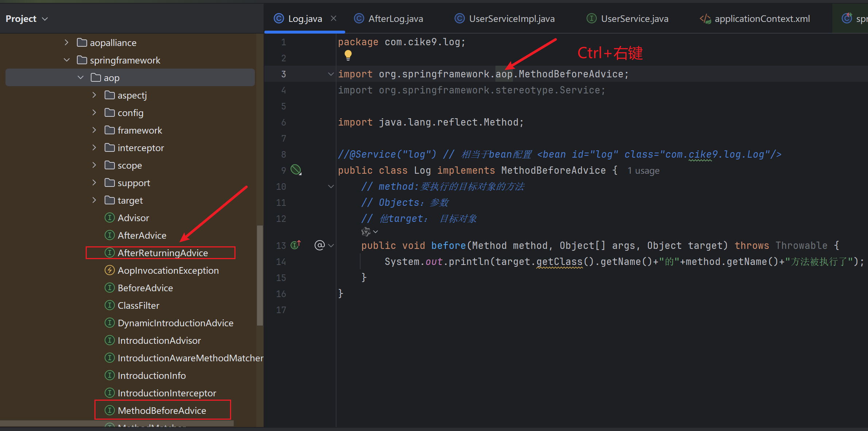Select IntroductionAwareMethodMatcher in the tree
868x431 pixels.
(190, 358)
